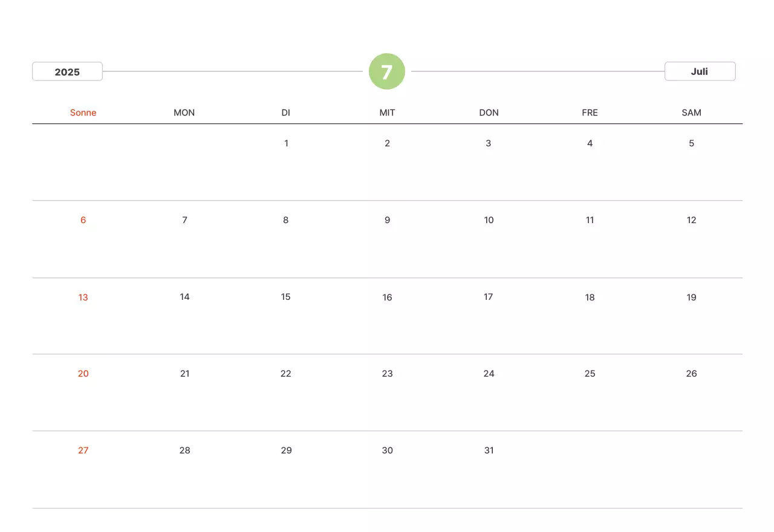Click the SAM weekday header
Screen dimensions: 774x532
tap(691, 112)
